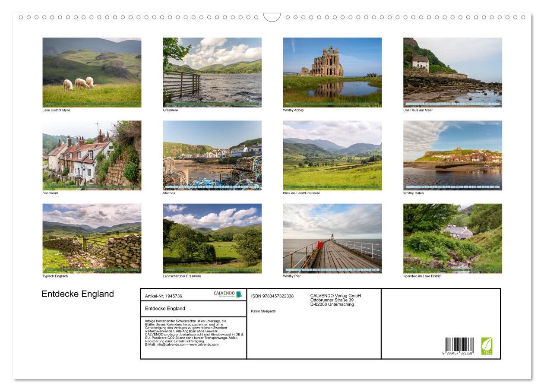Select the Whitby Hafen photo
The width and height of the screenshot is (544, 392).
pos(452,155)
